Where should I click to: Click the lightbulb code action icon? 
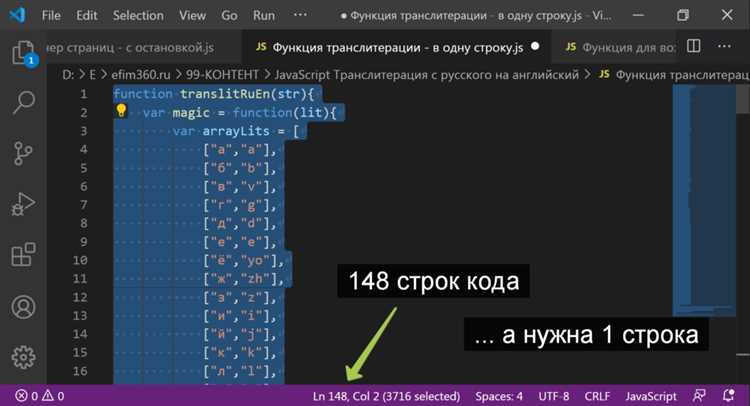(121, 111)
